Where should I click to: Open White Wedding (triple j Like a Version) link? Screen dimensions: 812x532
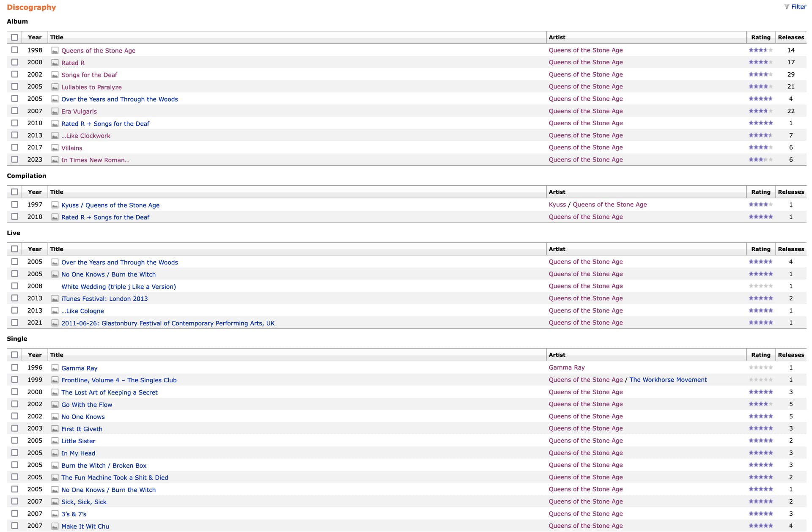(118, 287)
